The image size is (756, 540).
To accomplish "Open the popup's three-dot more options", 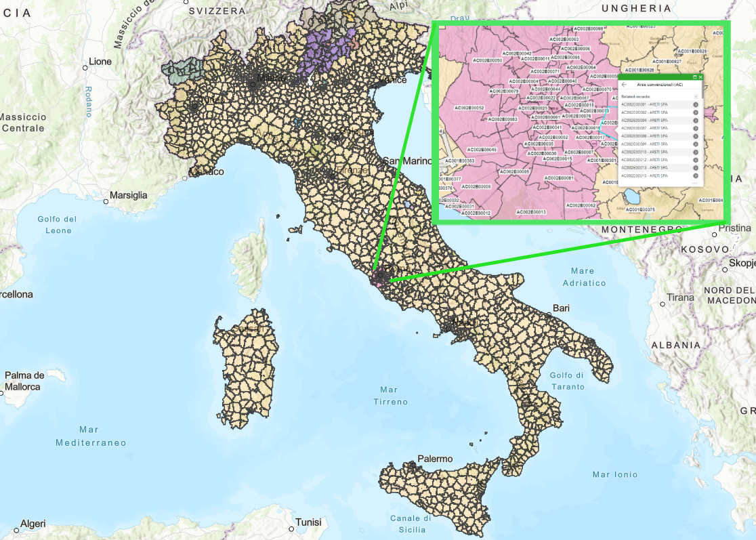I will click(695, 183).
